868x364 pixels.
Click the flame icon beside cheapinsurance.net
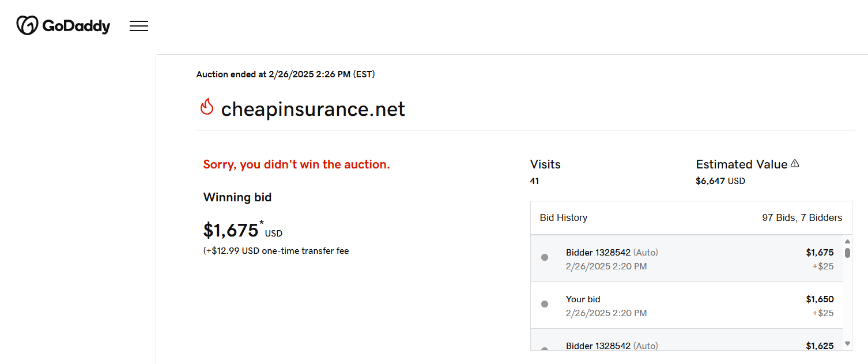(207, 107)
